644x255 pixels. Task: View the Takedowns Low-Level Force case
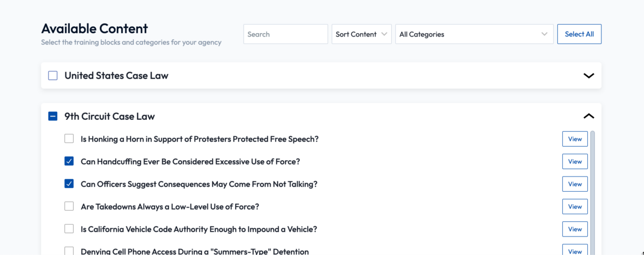coord(575,207)
